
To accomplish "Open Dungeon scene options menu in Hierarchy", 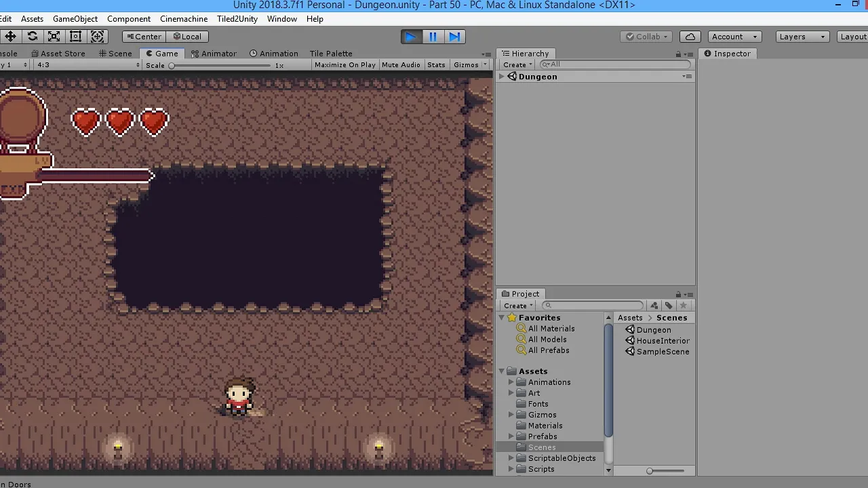I will coord(688,77).
